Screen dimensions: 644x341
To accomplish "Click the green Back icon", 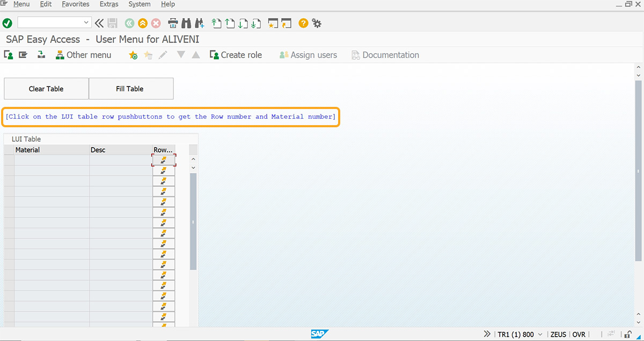I will [129, 23].
